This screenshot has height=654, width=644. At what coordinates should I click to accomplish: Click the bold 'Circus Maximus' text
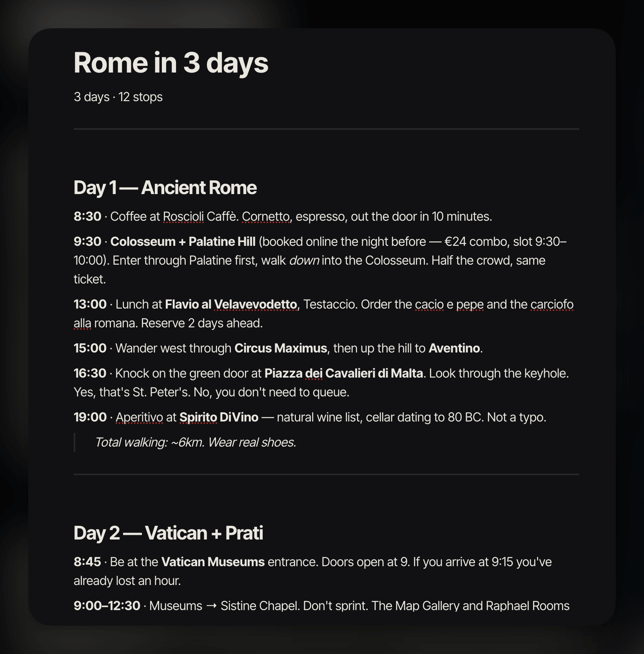coord(281,348)
